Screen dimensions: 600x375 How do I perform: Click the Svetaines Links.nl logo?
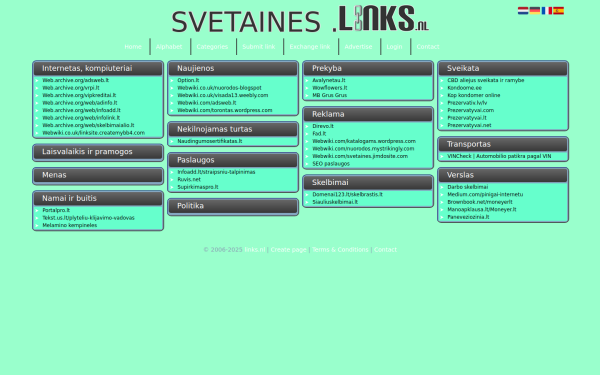coord(300,19)
